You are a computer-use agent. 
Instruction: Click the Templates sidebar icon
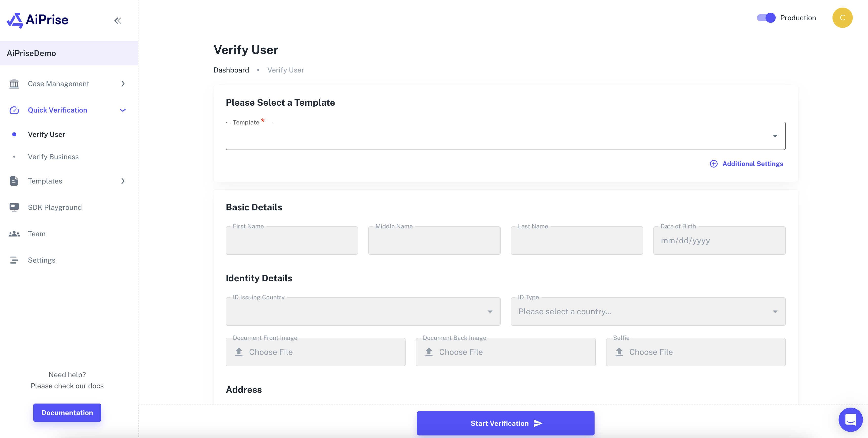pos(14,180)
